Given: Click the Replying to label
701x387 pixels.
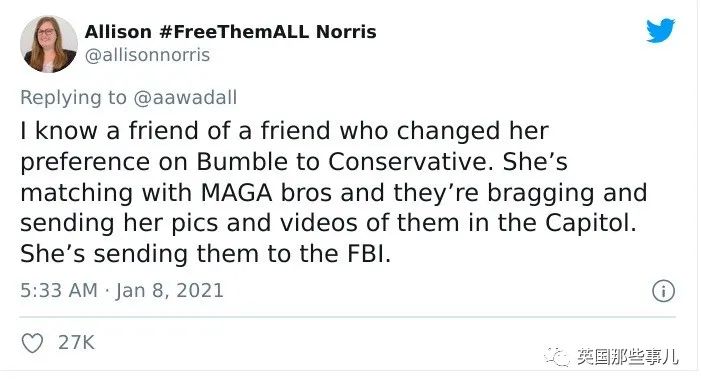Looking at the screenshot, I should pyautogui.click(x=74, y=98).
